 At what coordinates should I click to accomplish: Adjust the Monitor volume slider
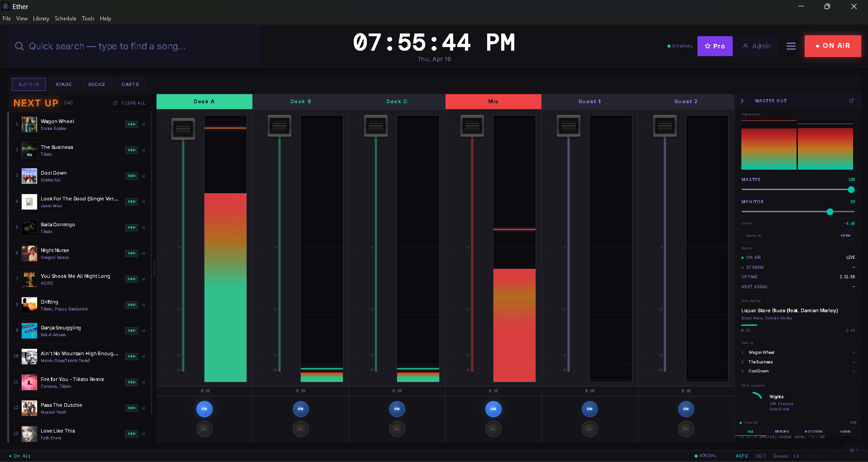tap(830, 211)
